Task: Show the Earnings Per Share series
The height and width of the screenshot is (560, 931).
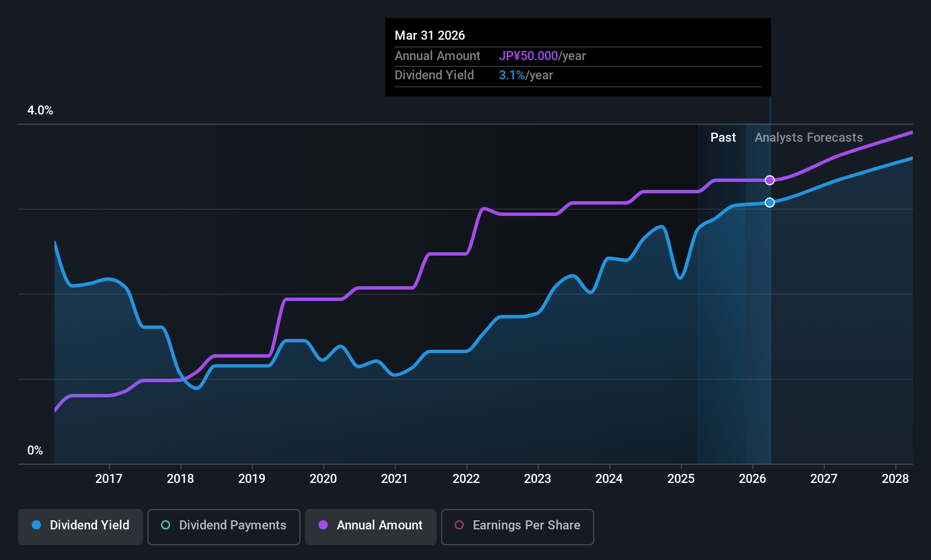Action: [x=517, y=527]
